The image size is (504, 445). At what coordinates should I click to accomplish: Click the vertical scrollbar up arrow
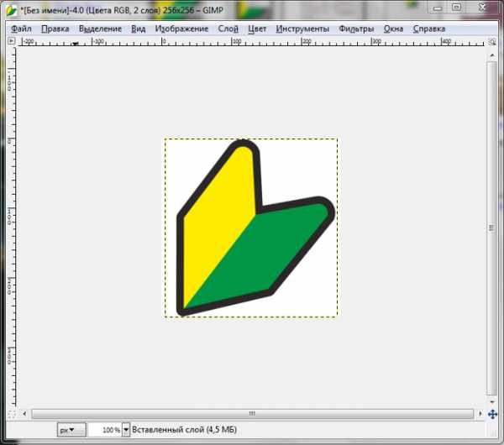[492, 55]
